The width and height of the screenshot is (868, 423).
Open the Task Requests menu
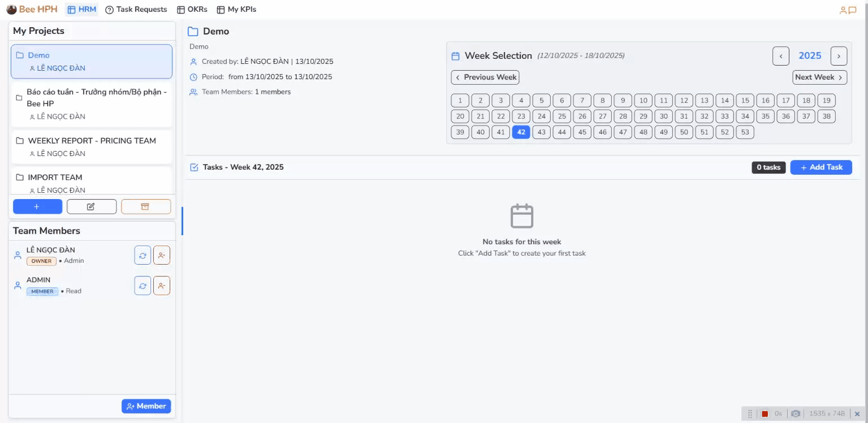(x=136, y=10)
